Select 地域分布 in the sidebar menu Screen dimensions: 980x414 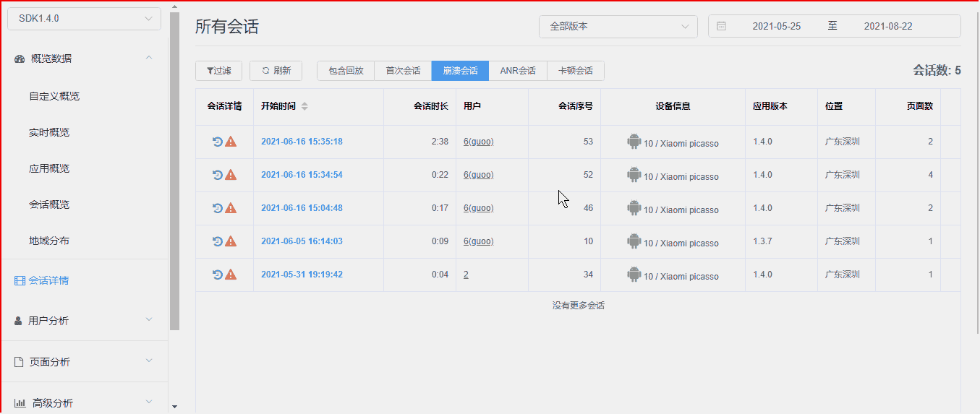pos(49,241)
